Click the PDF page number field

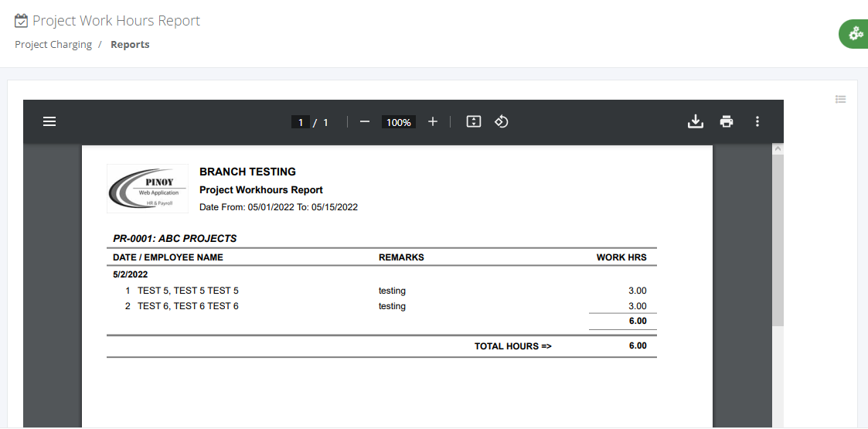pyautogui.click(x=301, y=122)
